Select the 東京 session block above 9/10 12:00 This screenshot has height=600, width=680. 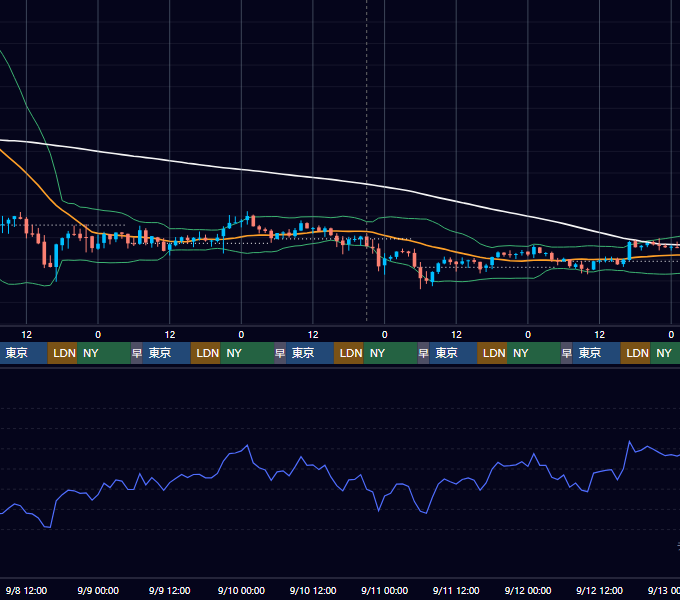coord(310,353)
